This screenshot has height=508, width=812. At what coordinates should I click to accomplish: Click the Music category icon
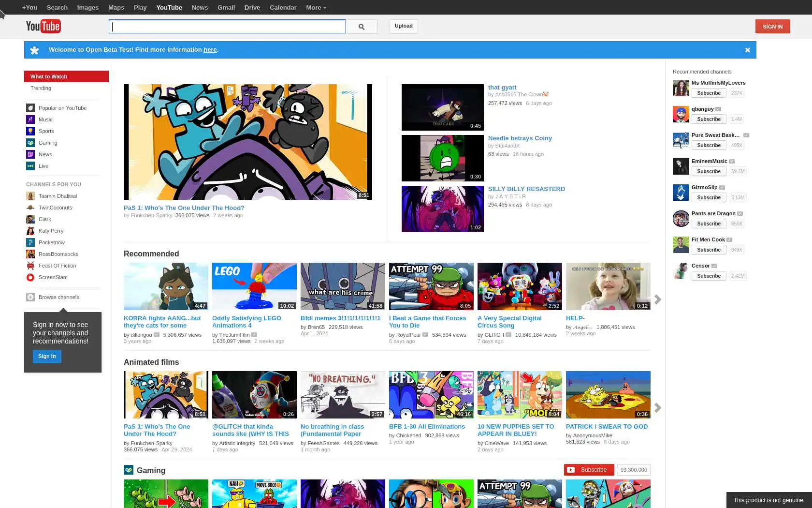(x=30, y=120)
